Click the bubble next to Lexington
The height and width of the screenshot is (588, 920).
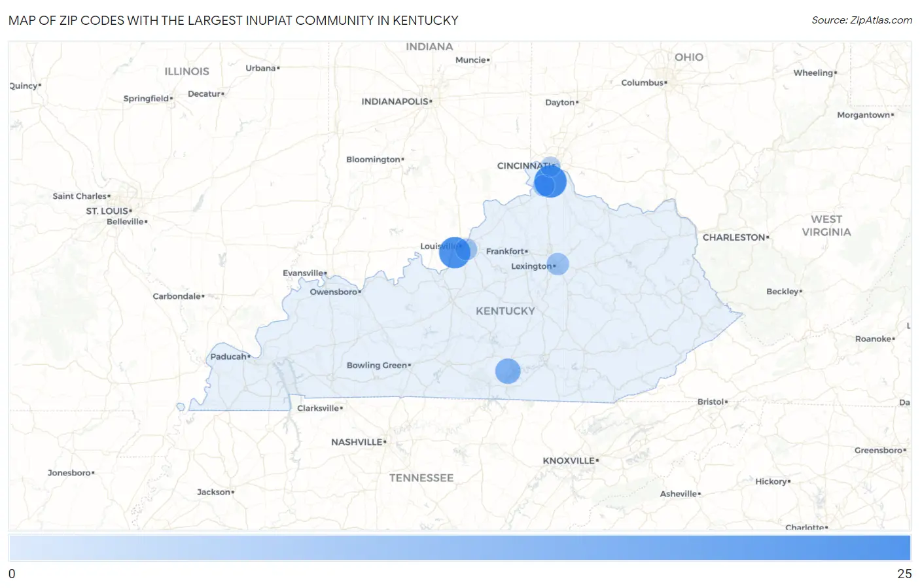[x=557, y=264]
